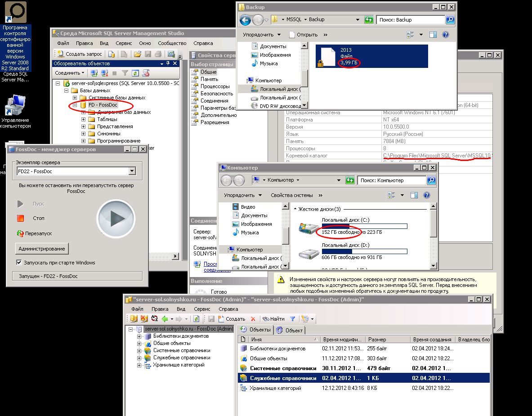Image resolution: width=532 pixels, height=416 pixels.
Task: Select the Безопасность page in server properties
Action: pyautogui.click(x=216, y=94)
